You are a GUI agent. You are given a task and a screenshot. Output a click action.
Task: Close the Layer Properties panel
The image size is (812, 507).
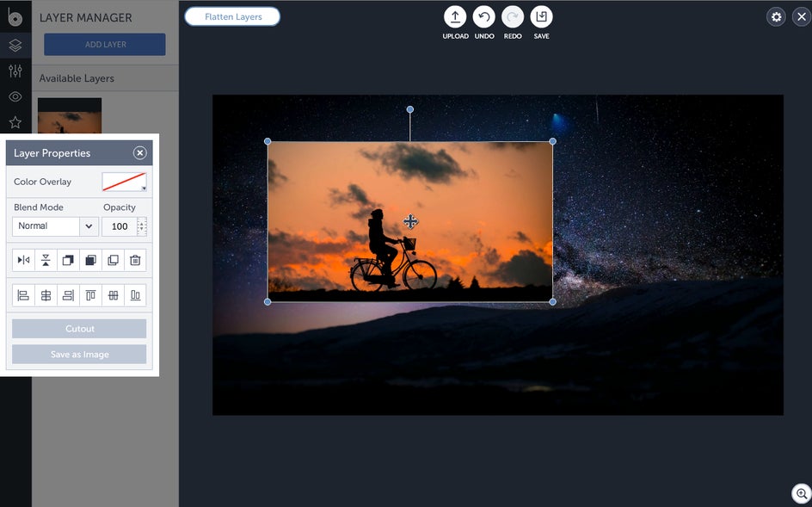pyautogui.click(x=140, y=153)
